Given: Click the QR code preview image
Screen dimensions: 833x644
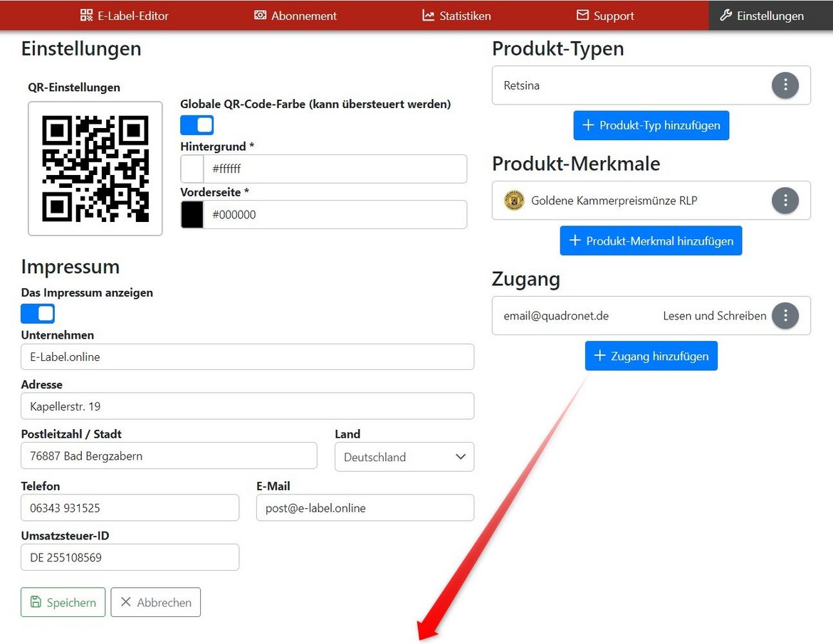Looking at the screenshot, I should [95, 169].
